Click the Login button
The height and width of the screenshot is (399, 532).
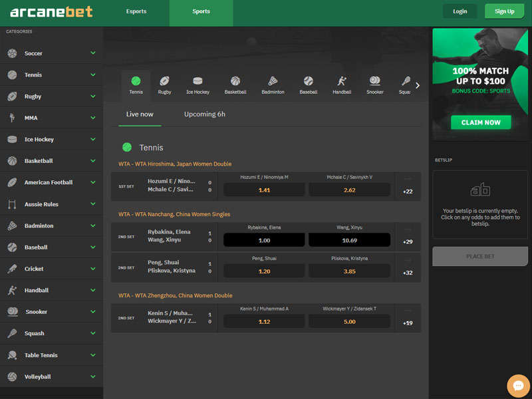(x=460, y=11)
